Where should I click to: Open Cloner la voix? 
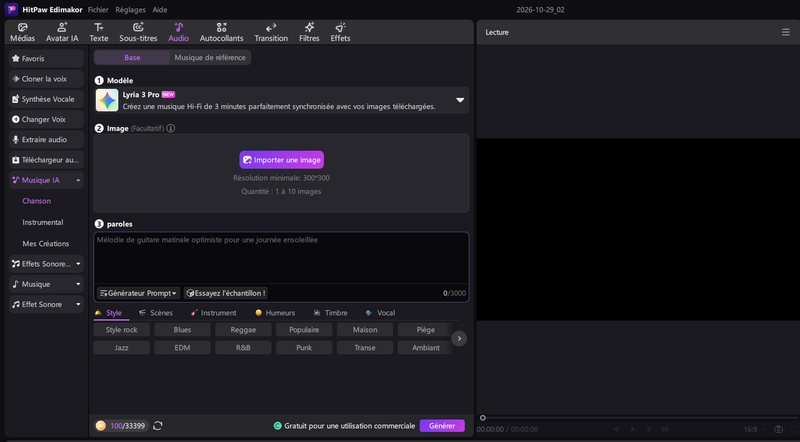pos(46,79)
